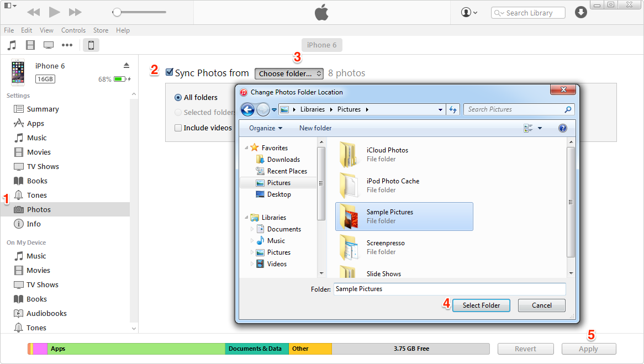Expand the Music library node
644x364 pixels.
(252, 241)
